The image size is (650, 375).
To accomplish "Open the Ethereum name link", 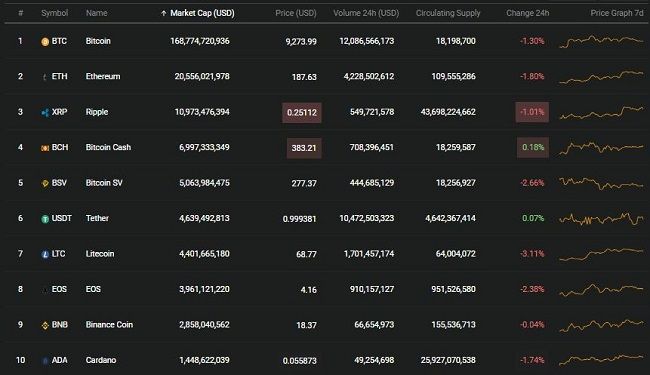I will click(x=103, y=76).
